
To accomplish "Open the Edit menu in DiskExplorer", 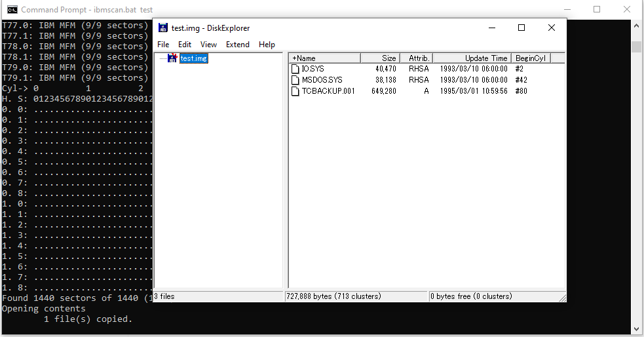I will [x=184, y=45].
